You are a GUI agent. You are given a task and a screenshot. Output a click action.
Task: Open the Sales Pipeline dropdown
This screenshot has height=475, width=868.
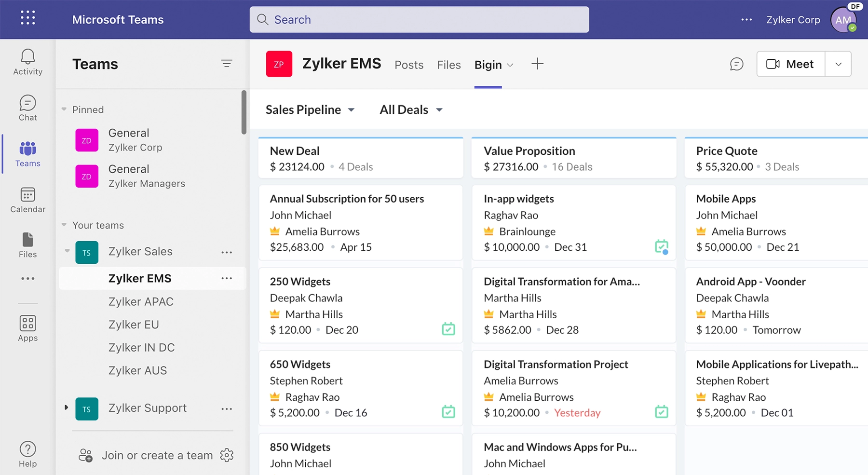click(x=310, y=110)
